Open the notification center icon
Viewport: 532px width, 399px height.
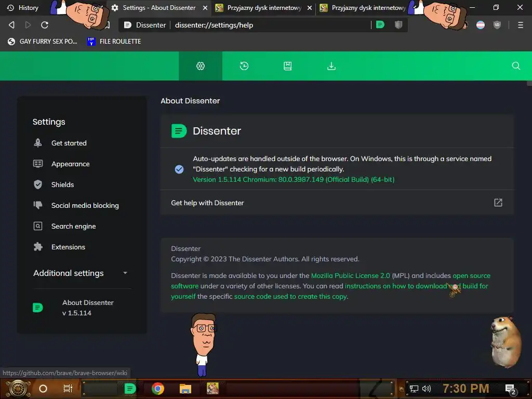pos(511,389)
